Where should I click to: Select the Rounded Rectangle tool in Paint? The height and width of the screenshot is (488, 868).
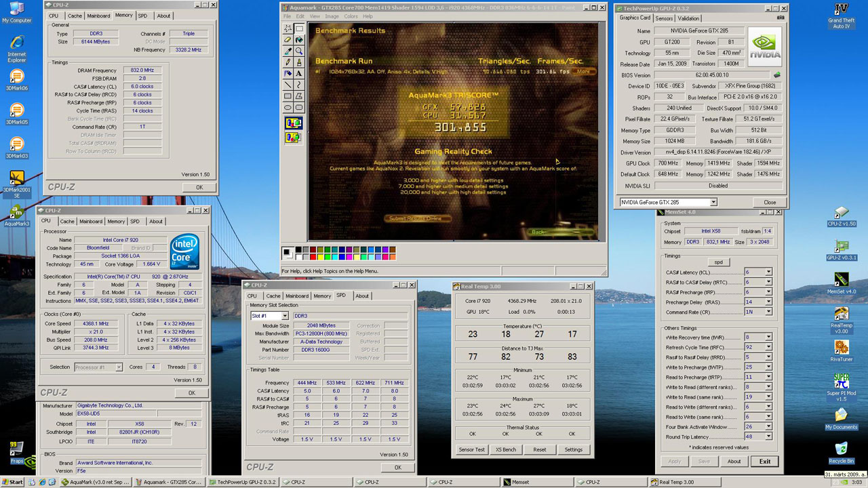click(x=299, y=107)
